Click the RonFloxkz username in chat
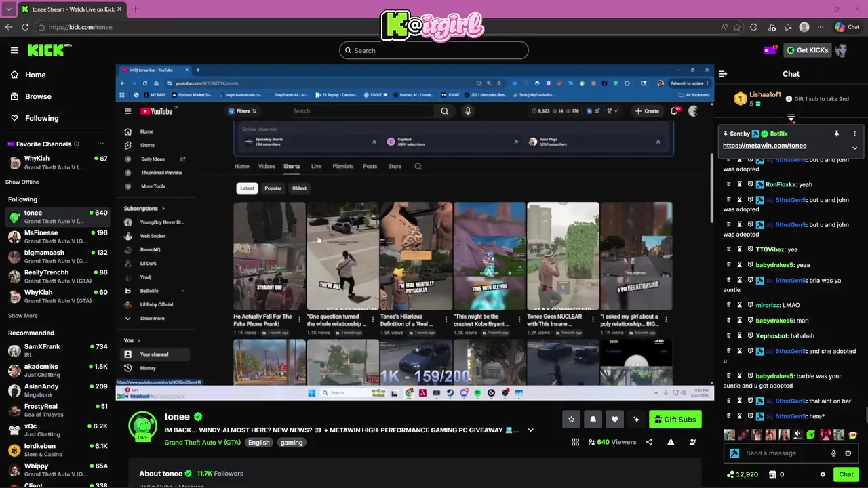Image resolution: width=868 pixels, height=488 pixels. (781, 184)
